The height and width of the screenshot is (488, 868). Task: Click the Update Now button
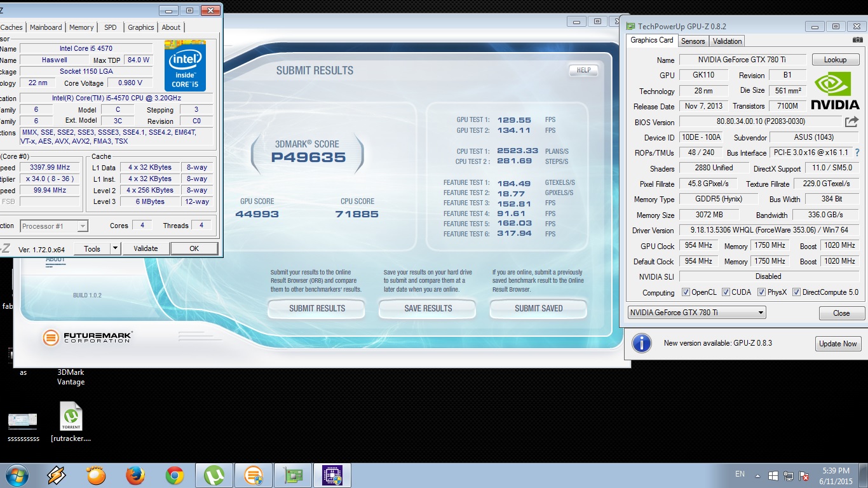click(x=837, y=344)
